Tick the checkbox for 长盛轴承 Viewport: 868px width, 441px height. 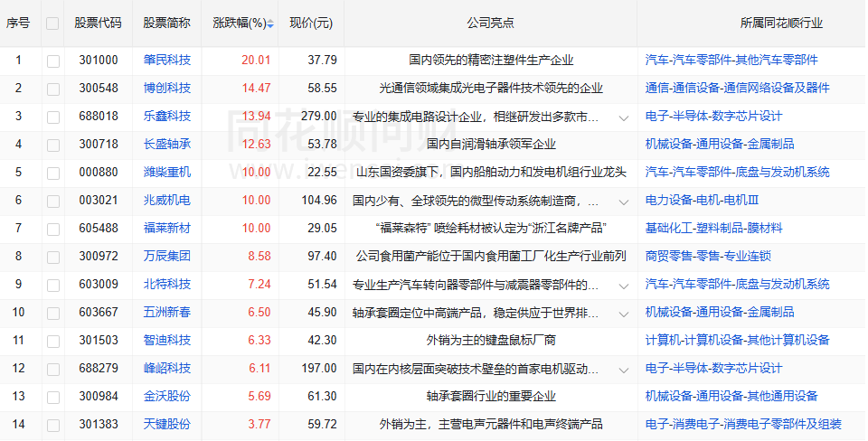(x=53, y=145)
